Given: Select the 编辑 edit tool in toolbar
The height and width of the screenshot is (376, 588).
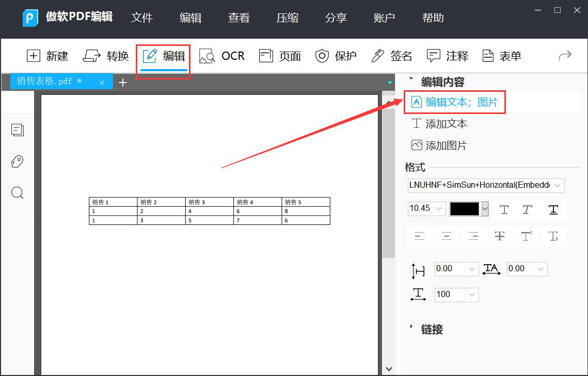Looking at the screenshot, I should tap(164, 56).
